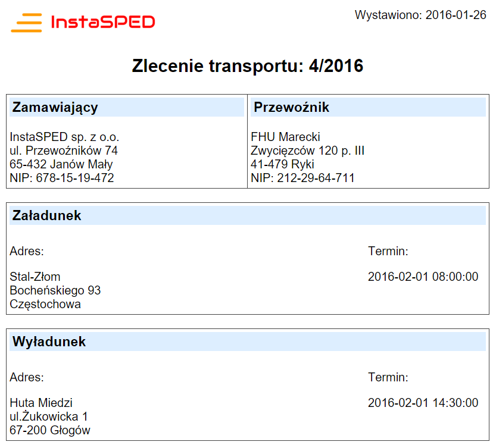
Task: Click the 65-432 Janów Mały address line
Action: (x=61, y=164)
